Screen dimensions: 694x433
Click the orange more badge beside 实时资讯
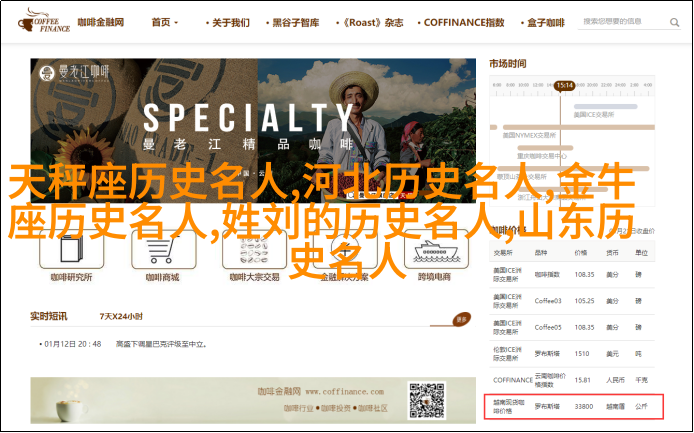(461, 320)
